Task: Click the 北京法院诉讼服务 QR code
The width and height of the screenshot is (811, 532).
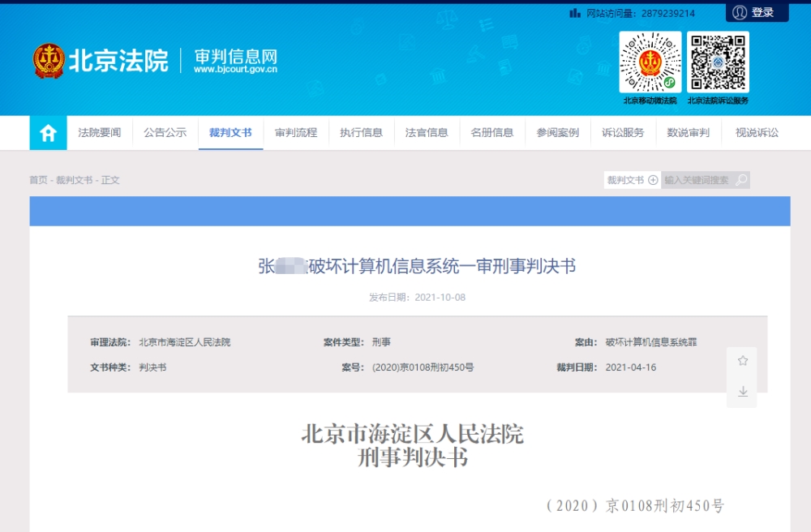Action: (x=718, y=62)
